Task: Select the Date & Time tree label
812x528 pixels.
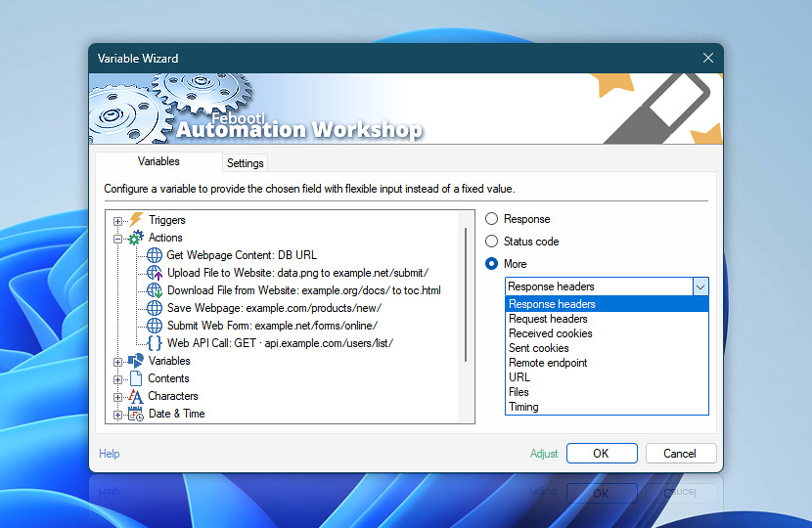Action: 177,414
